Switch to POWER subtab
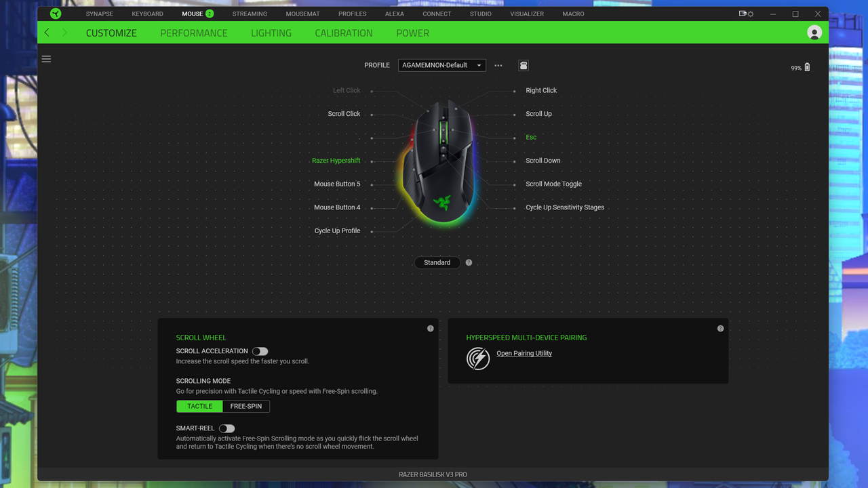The width and height of the screenshot is (868, 488). click(x=412, y=33)
